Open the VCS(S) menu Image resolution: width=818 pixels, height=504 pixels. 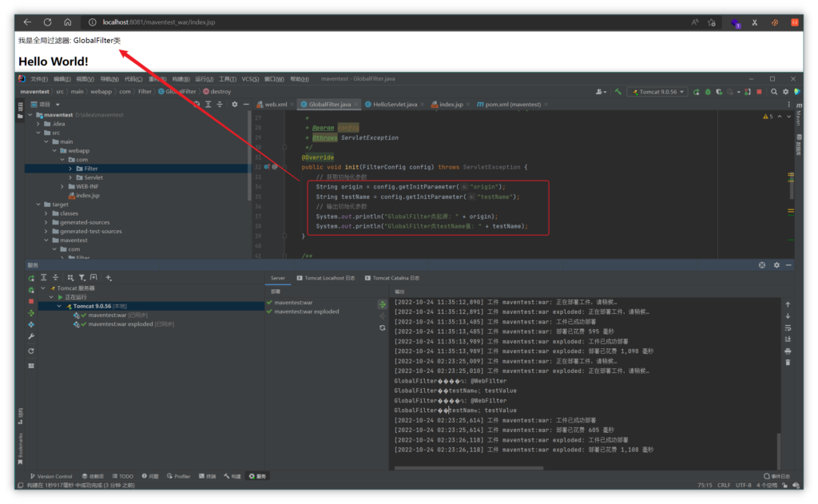click(250, 79)
